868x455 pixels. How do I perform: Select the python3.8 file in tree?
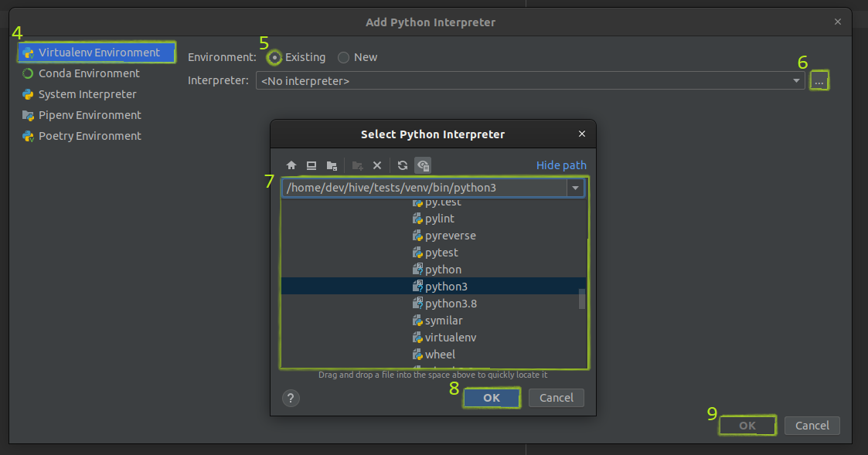click(451, 304)
